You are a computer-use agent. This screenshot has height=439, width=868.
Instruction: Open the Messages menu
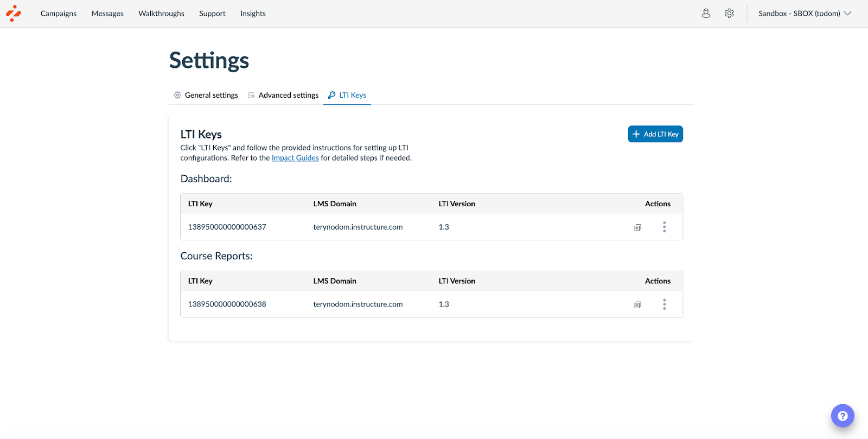tap(107, 14)
